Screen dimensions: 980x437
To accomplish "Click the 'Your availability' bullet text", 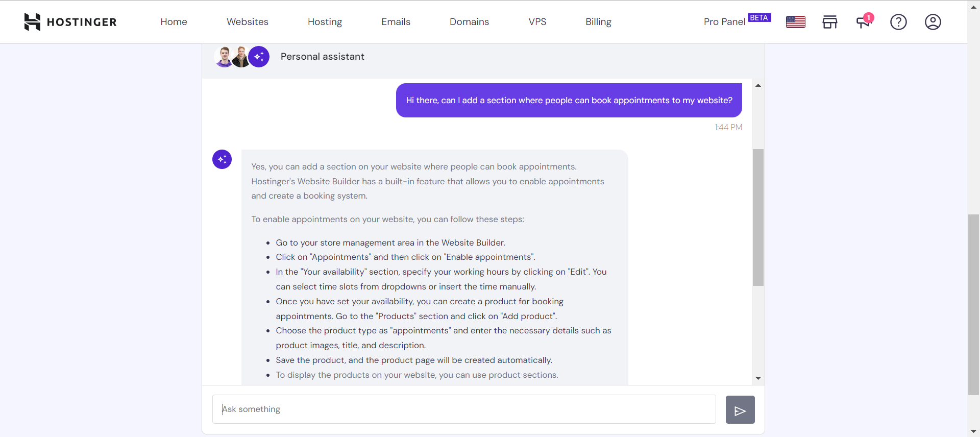I will coord(441,279).
